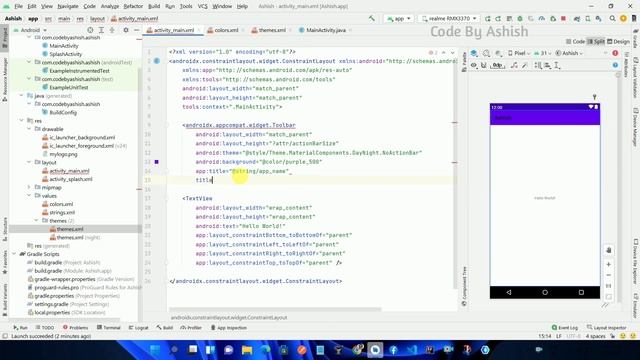Open File Explorer from taskbar

247,350
